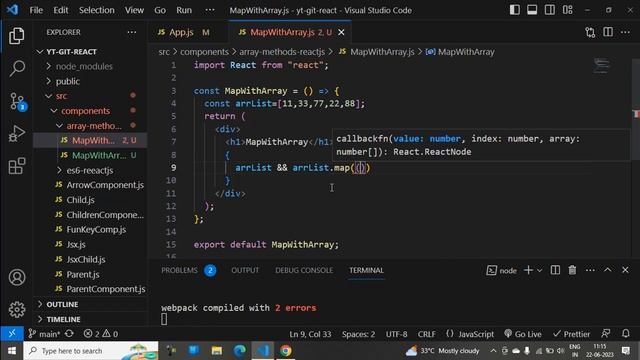Close the bottom panel

point(625,270)
